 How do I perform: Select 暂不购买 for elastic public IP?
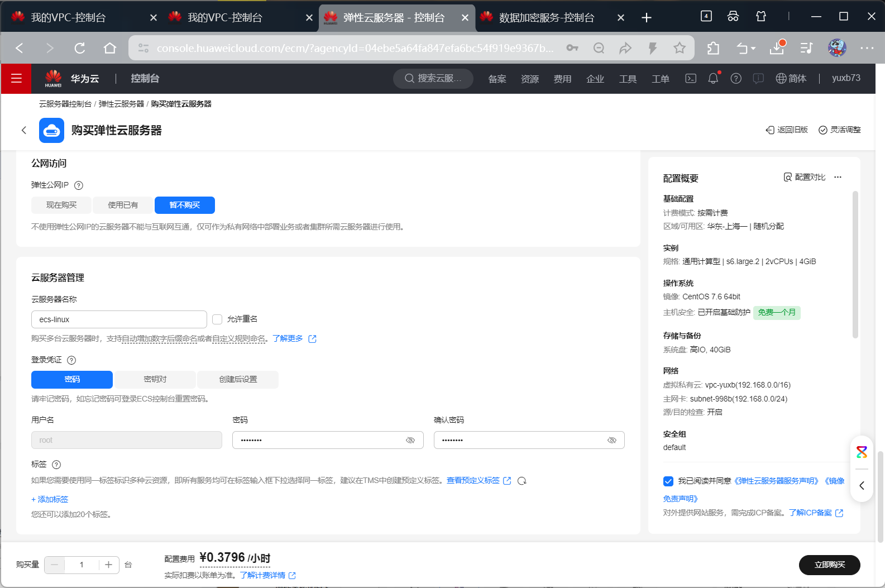185,205
